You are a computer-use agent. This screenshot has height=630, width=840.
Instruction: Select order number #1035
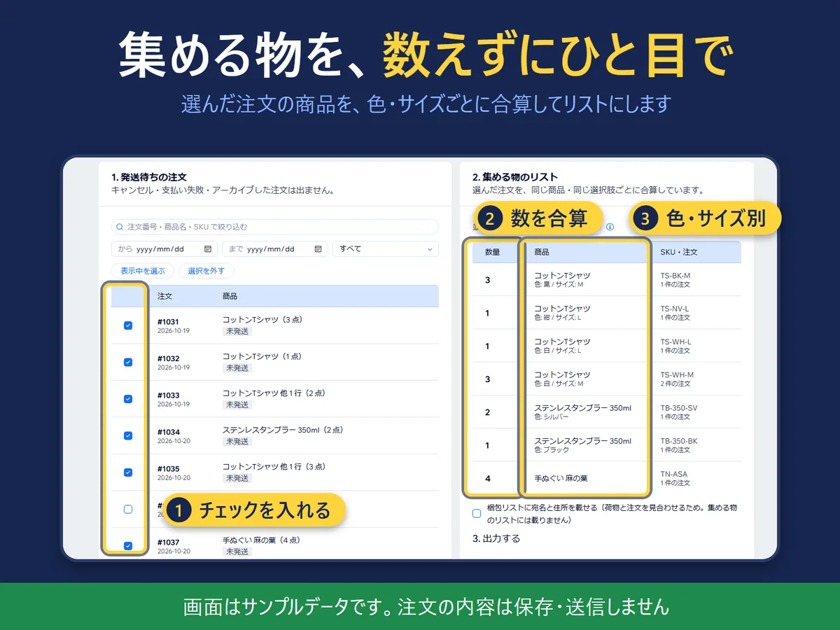pyautogui.click(x=168, y=469)
